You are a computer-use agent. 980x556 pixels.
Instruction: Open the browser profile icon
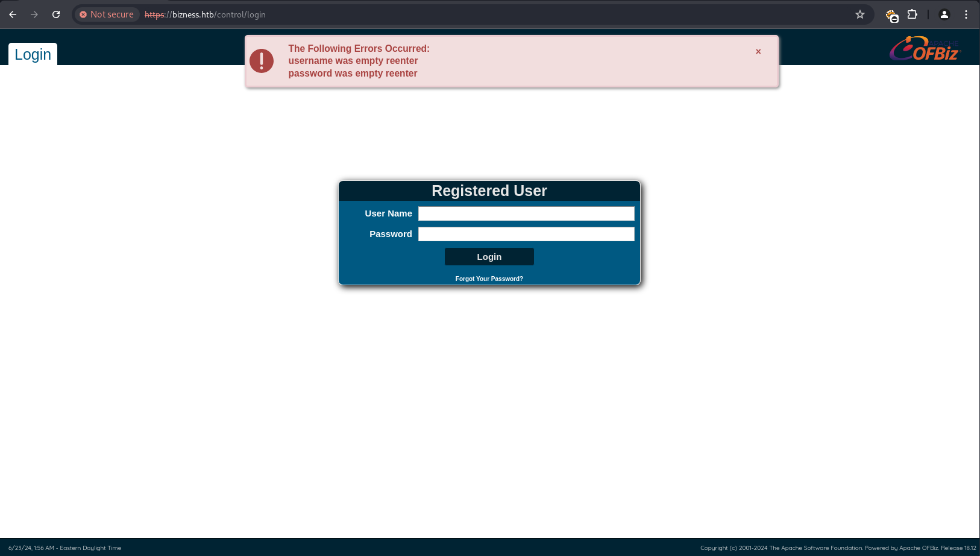pos(944,14)
